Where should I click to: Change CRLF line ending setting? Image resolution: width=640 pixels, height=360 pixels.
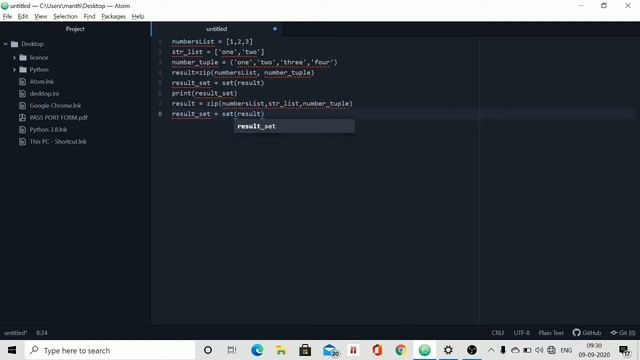click(x=498, y=333)
